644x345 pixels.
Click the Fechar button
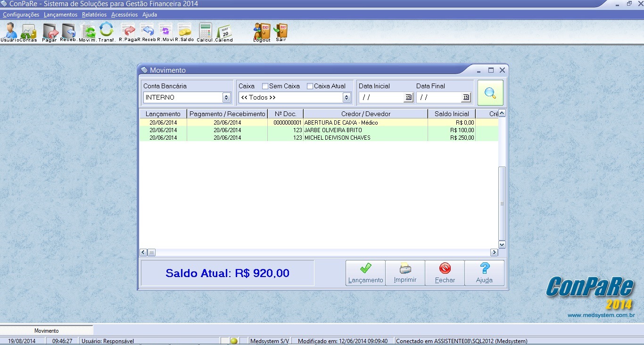(x=445, y=273)
